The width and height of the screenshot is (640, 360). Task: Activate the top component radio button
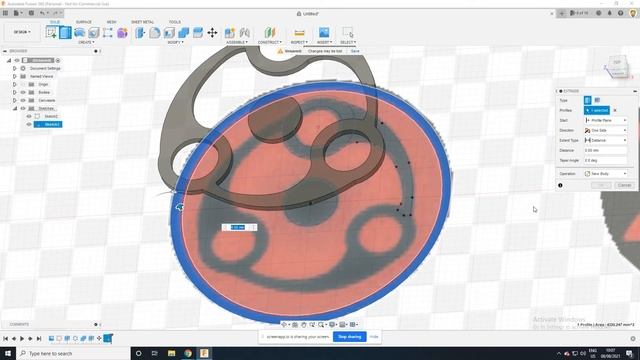tap(58, 60)
